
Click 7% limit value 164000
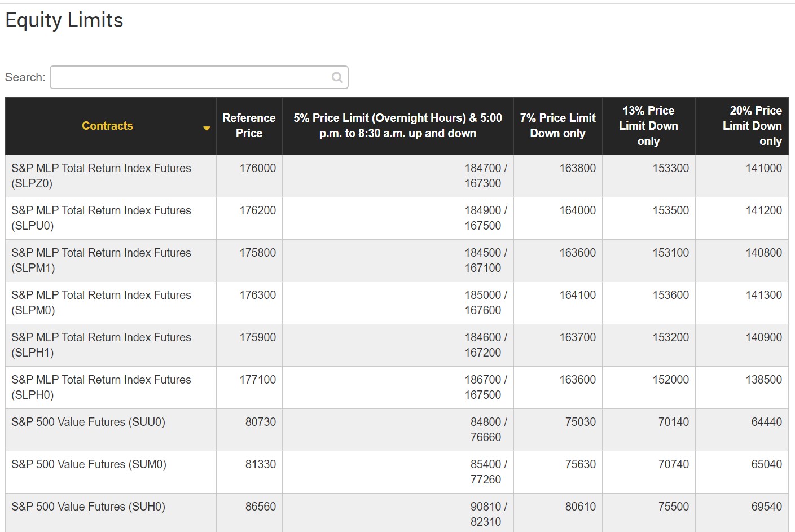(x=578, y=210)
